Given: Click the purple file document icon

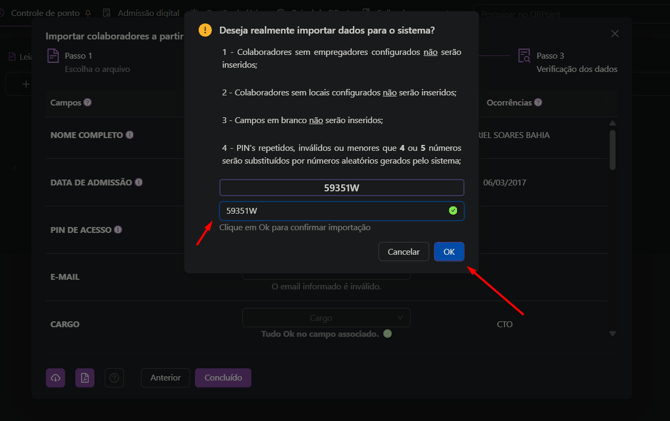Looking at the screenshot, I should (x=85, y=378).
